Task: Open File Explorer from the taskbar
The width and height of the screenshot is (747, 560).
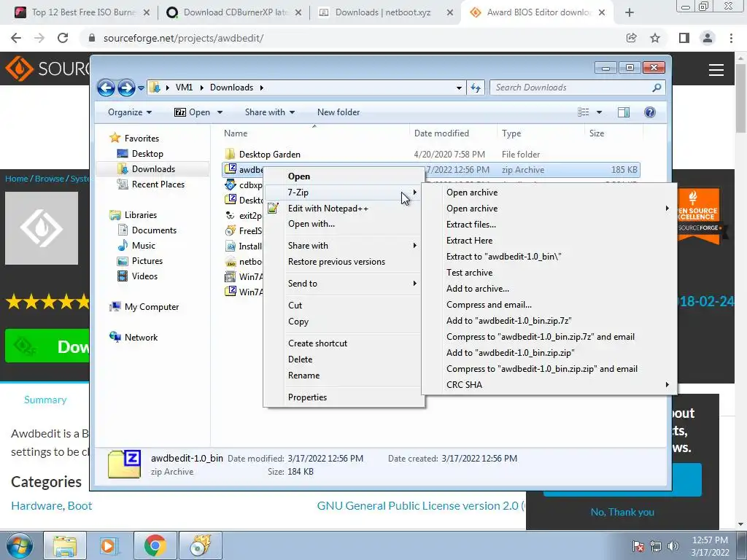Action: (x=65, y=545)
